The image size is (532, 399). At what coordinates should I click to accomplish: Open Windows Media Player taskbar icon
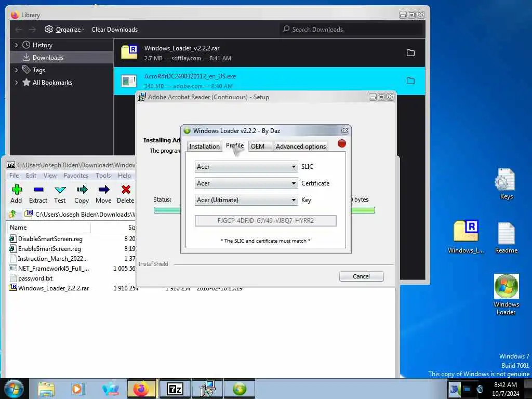(x=77, y=389)
